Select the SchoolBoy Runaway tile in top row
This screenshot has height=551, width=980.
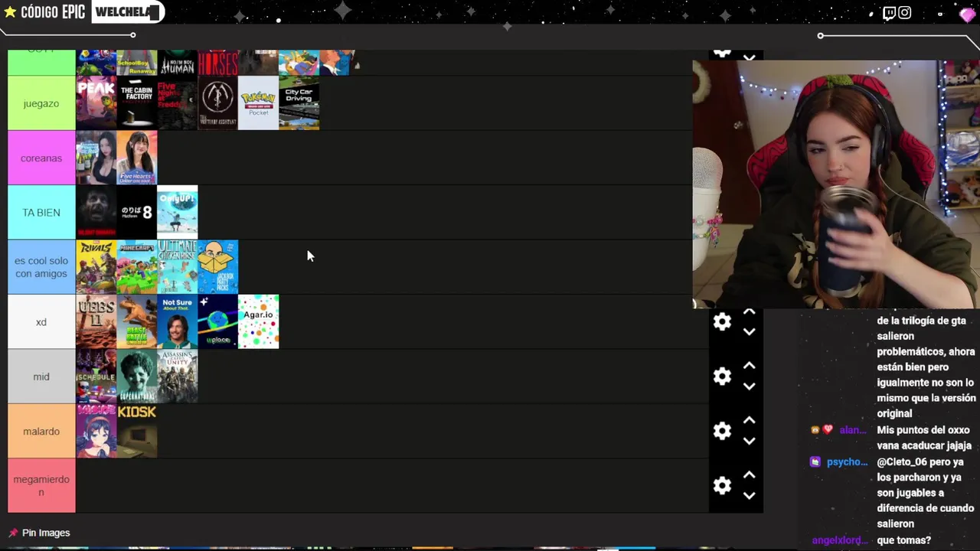point(136,63)
